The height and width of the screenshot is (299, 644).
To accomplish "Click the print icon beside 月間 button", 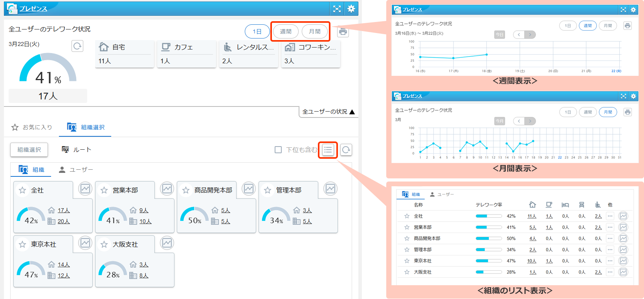I will (x=343, y=32).
